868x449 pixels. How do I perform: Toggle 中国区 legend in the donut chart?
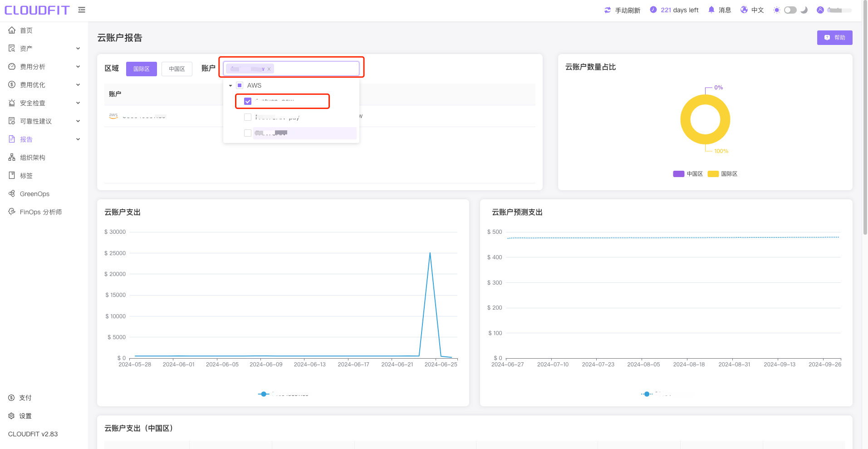click(x=688, y=174)
